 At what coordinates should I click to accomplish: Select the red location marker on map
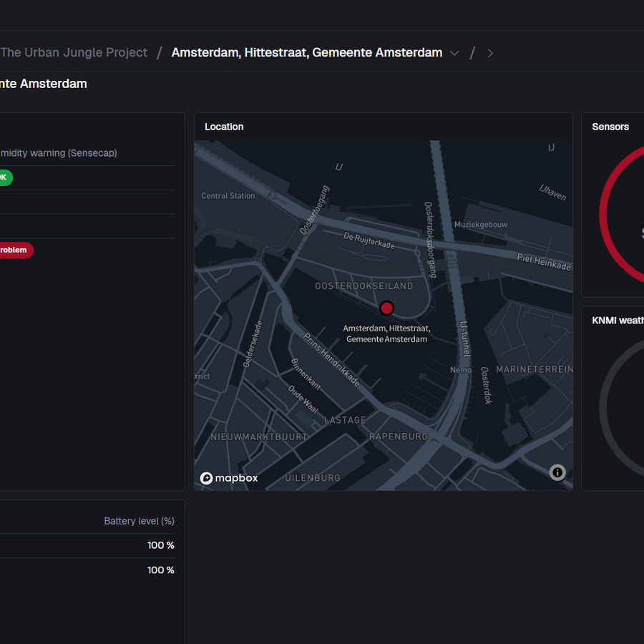[386, 308]
